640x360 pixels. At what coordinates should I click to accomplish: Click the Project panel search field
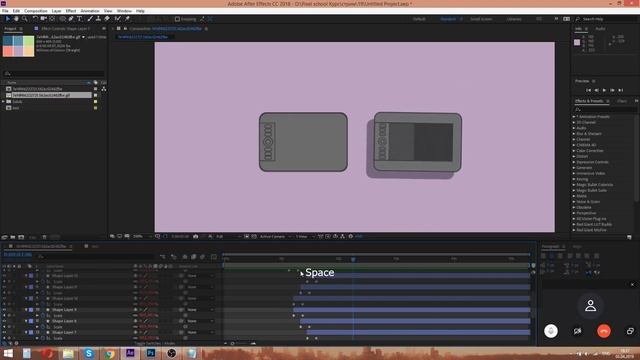point(54,73)
